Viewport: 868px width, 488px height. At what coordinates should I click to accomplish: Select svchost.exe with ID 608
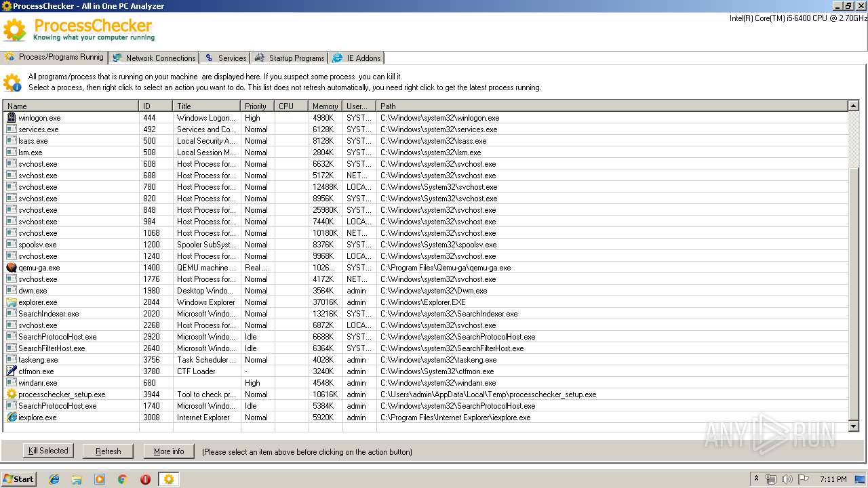425,164
